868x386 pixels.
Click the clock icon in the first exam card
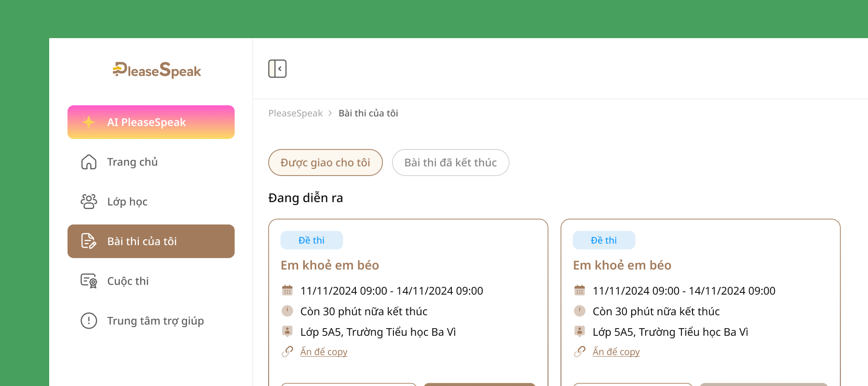click(x=287, y=311)
